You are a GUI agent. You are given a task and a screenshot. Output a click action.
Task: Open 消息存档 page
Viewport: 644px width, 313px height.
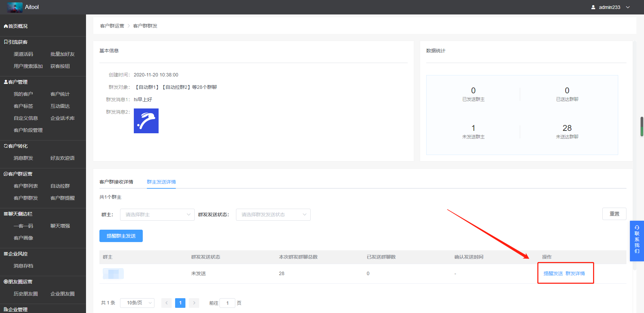pyautogui.click(x=23, y=266)
